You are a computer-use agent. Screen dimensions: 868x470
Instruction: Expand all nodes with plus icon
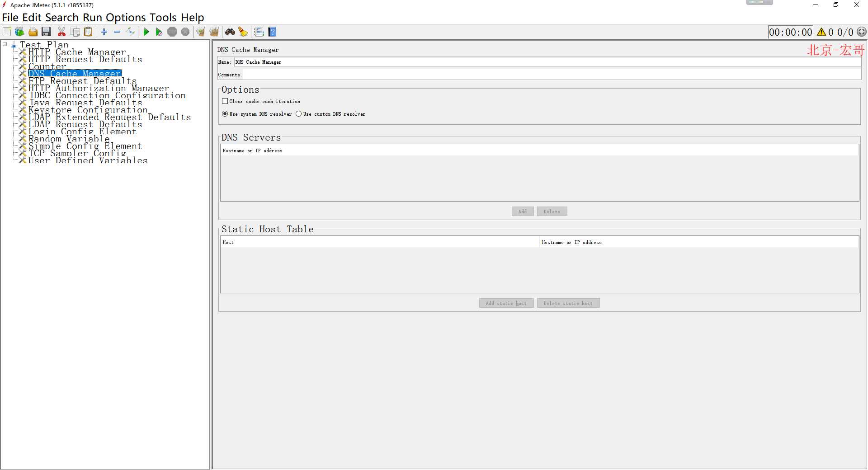click(x=104, y=32)
